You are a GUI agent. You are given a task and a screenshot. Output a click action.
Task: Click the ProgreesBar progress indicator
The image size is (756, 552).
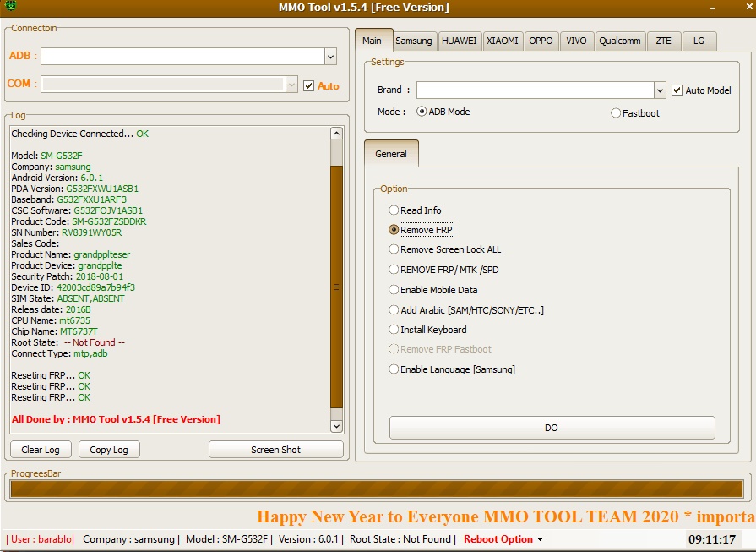click(377, 489)
